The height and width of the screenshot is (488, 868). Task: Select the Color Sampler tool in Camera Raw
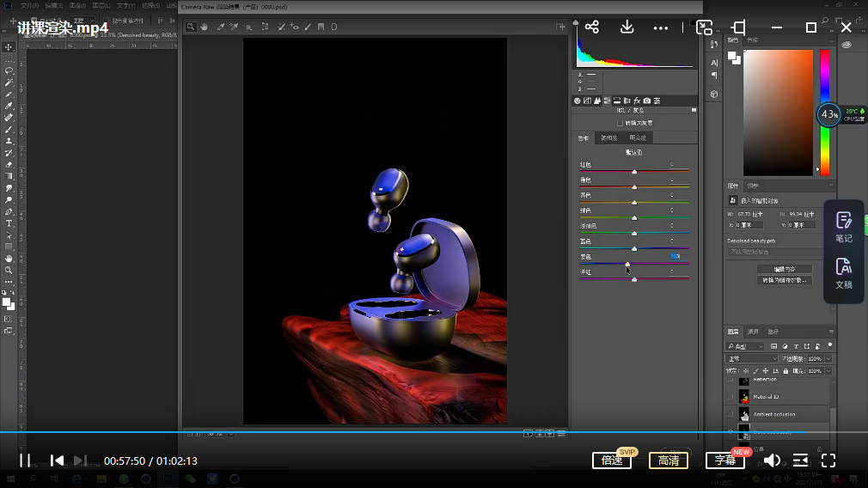pos(234,27)
